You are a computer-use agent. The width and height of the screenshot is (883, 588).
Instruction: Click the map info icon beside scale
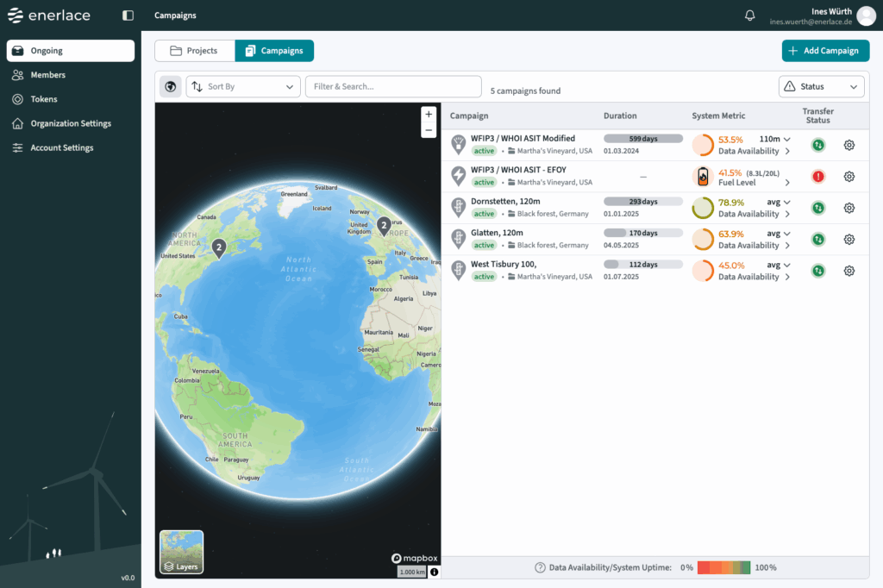click(x=434, y=572)
